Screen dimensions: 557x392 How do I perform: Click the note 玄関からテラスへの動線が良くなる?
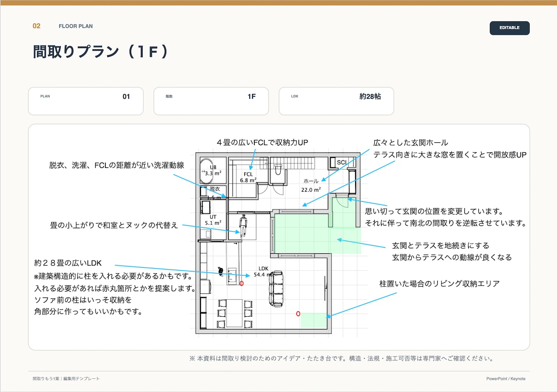(x=452, y=257)
